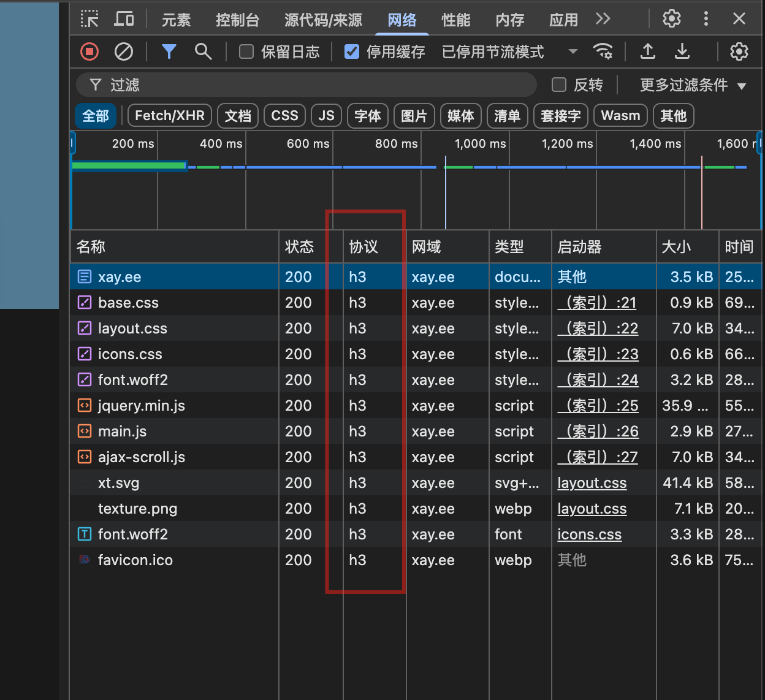Switch to the 源代码/来源 tab
The width and height of the screenshot is (765, 700).
(x=324, y=20)
